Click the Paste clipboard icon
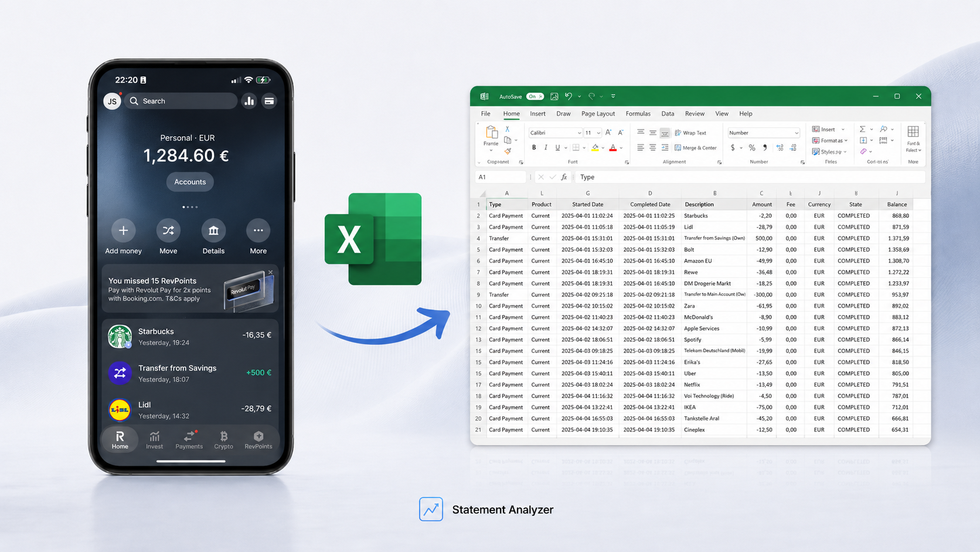This screenshot has height=552, width=980. point(491,133)
